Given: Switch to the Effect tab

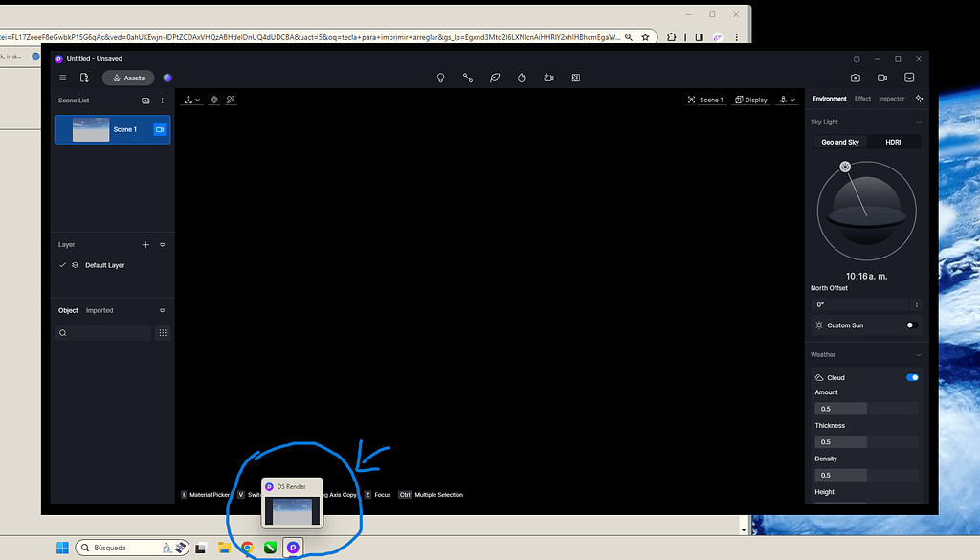Looking at the screenshot, I should pyautogui.click(x=862, y=98).
